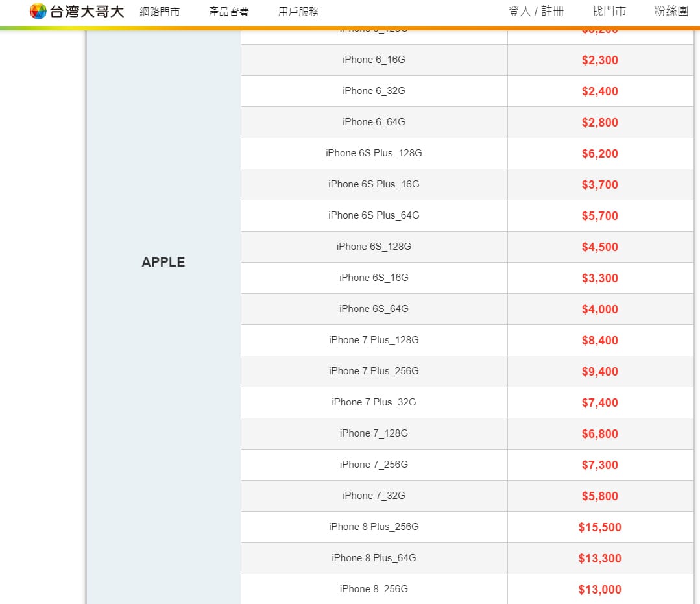Select the iPhone 6_32G row
This screenshot has height=604, width=700.
click(x=467, y=91)
